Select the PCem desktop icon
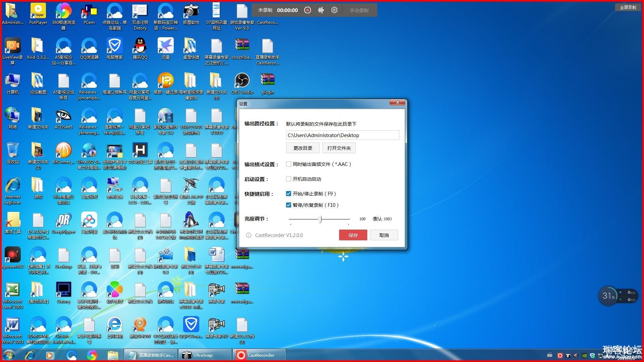 click(89, 14)
